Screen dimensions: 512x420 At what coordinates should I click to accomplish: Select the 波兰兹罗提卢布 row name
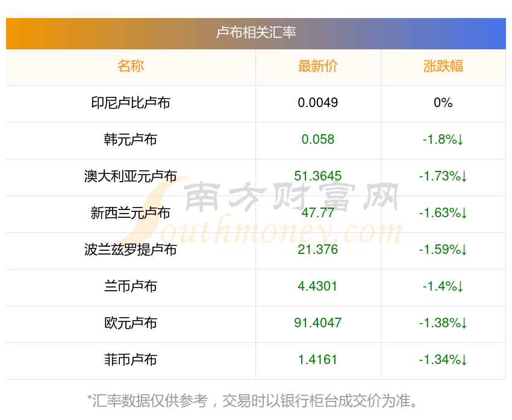coord(131,250)
